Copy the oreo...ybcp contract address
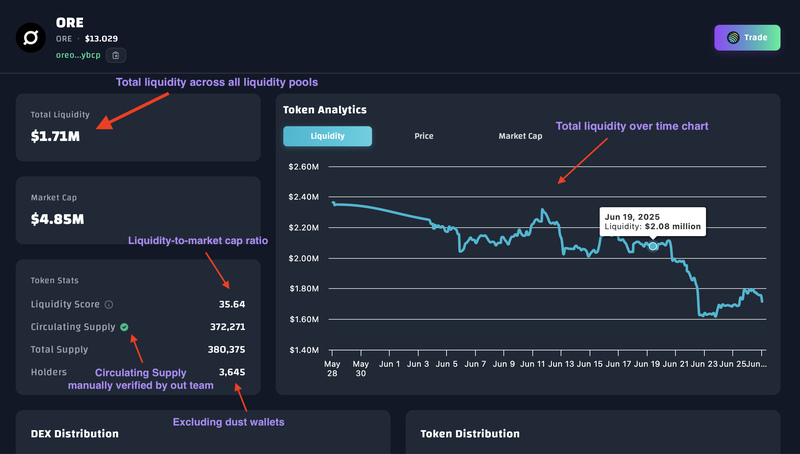 click(116, 55)
